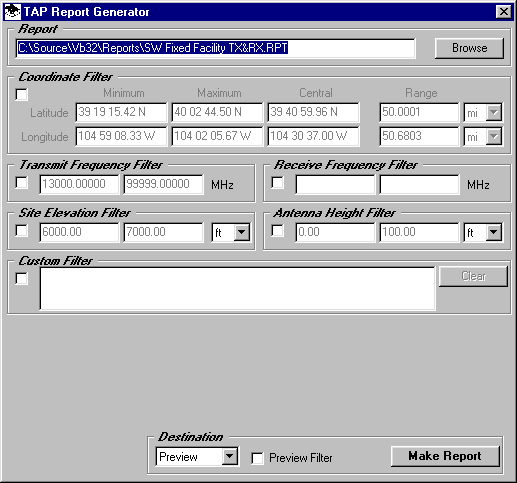Open Site Elevation units ft dropdown
The height and width of the screenshot is (483, 517).
tap(242, 232)
